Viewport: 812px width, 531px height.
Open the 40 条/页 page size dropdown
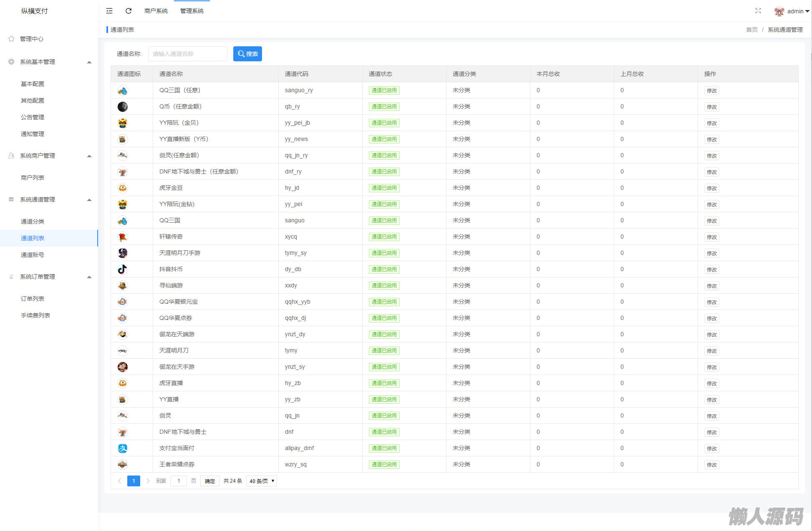(262, 481)
